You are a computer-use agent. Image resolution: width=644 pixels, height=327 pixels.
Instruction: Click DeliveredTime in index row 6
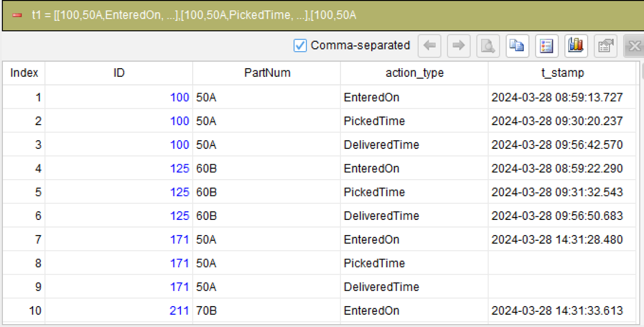coord(381,216)
